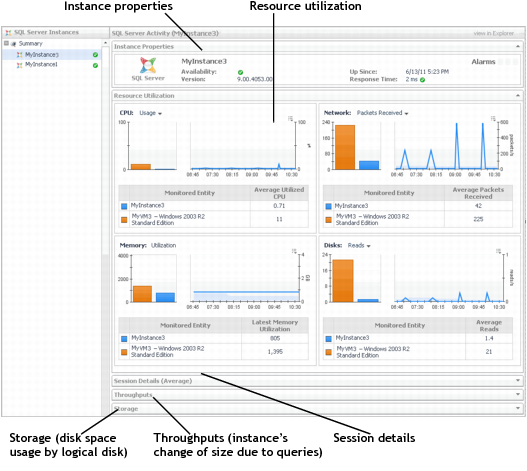Click the orange Disks bar in bar chart

point(343,281)
